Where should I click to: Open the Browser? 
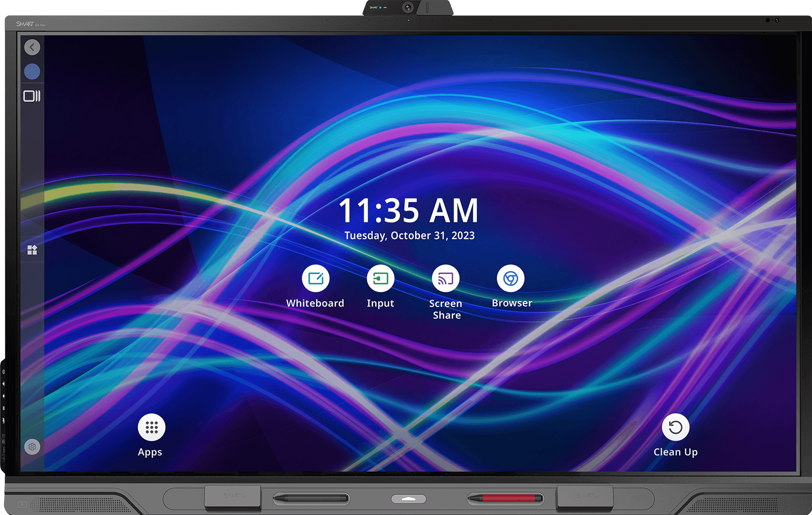click(x=511, y=278)
